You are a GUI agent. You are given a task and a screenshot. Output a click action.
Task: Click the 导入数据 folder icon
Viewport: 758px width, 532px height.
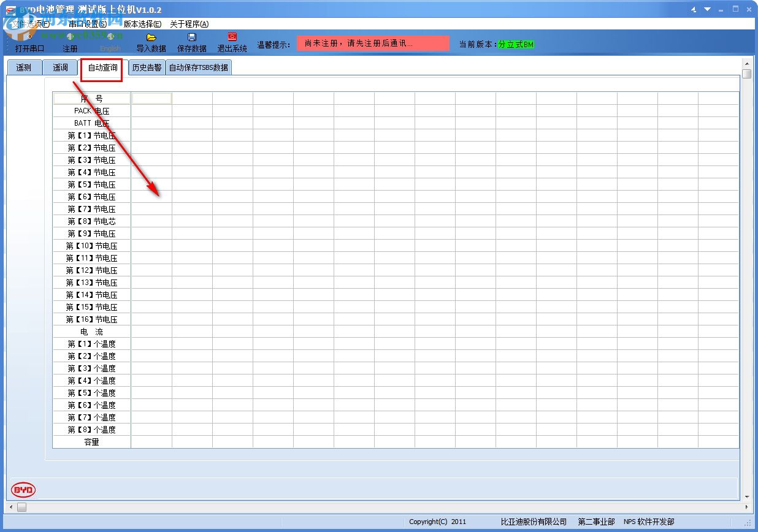(151, 37)
